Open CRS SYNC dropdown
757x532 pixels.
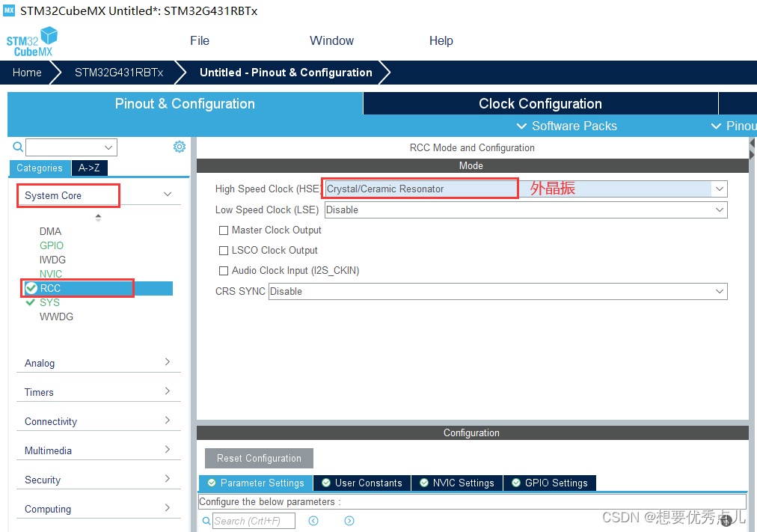(720, 291)
